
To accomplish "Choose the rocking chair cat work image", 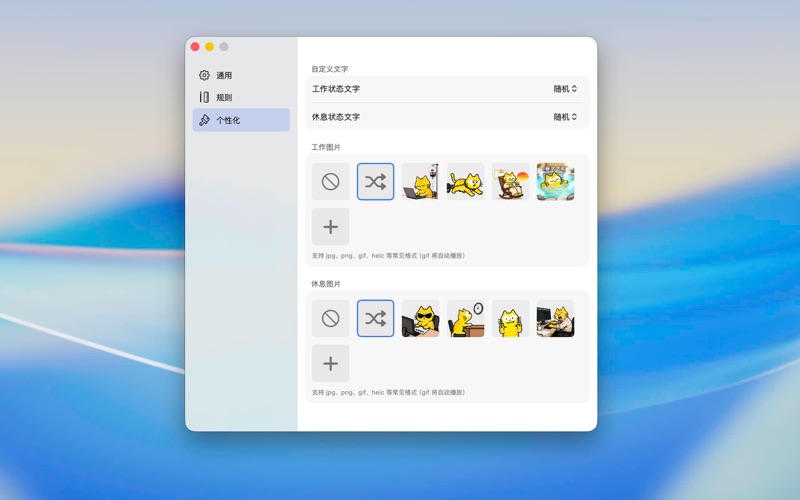I will [510, 182].
